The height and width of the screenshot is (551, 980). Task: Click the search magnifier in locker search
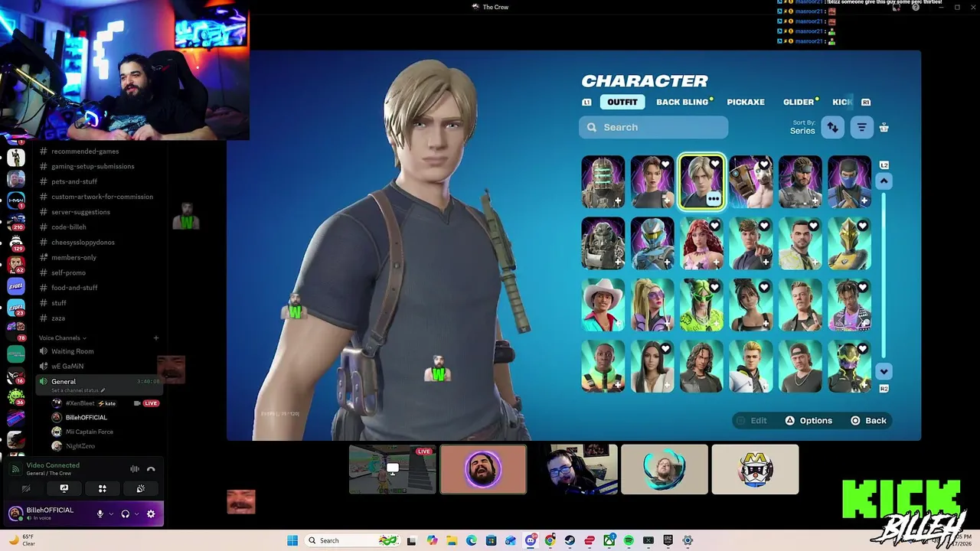click(592, 128)
